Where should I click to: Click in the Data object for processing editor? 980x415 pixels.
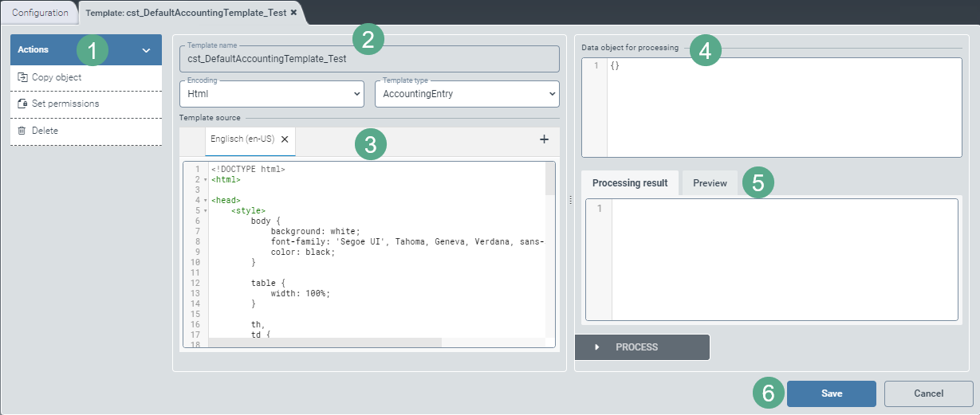click(x=781, y=108)
